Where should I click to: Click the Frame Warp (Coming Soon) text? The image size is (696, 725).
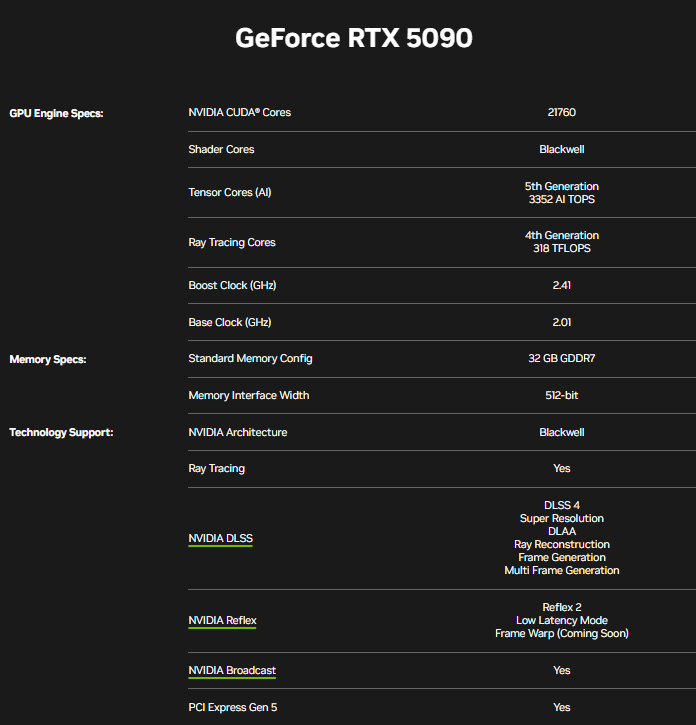561,633
